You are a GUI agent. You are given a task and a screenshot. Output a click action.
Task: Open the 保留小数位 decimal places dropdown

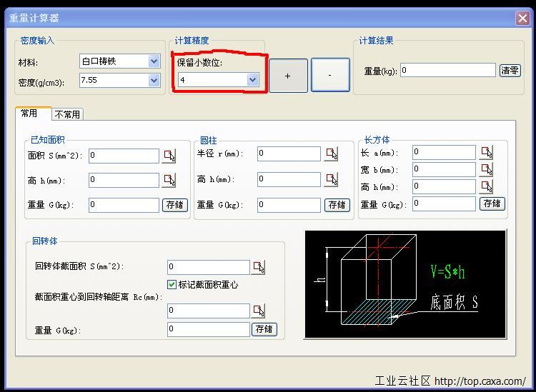click(252, 80)
